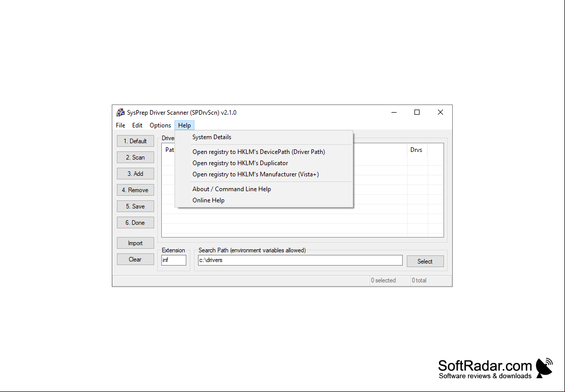Click the Import button

tap(135, 243)
